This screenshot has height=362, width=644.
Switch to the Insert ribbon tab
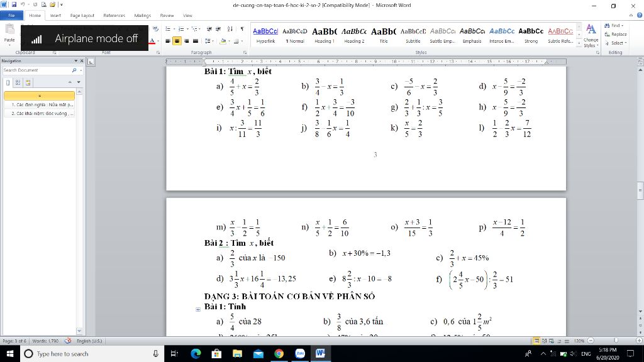click(55, 16)
